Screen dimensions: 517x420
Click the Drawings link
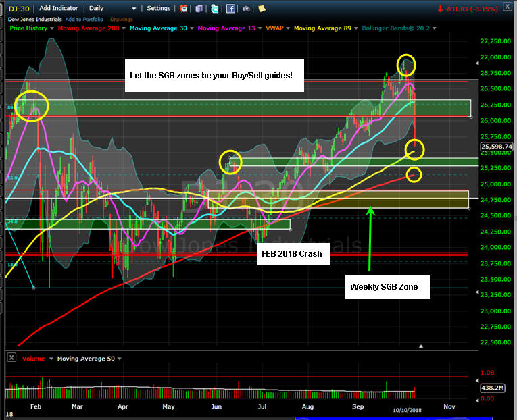click(x=122, y=20)
